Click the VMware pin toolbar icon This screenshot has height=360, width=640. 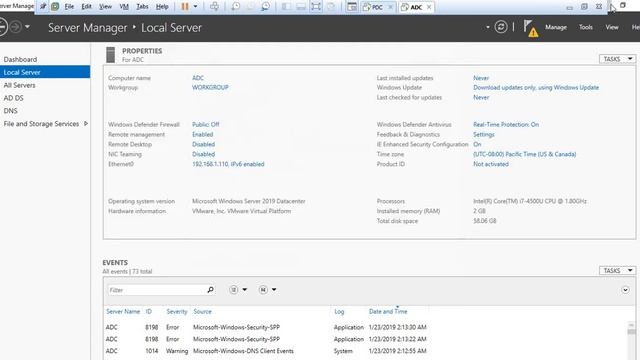click(43, 7)
